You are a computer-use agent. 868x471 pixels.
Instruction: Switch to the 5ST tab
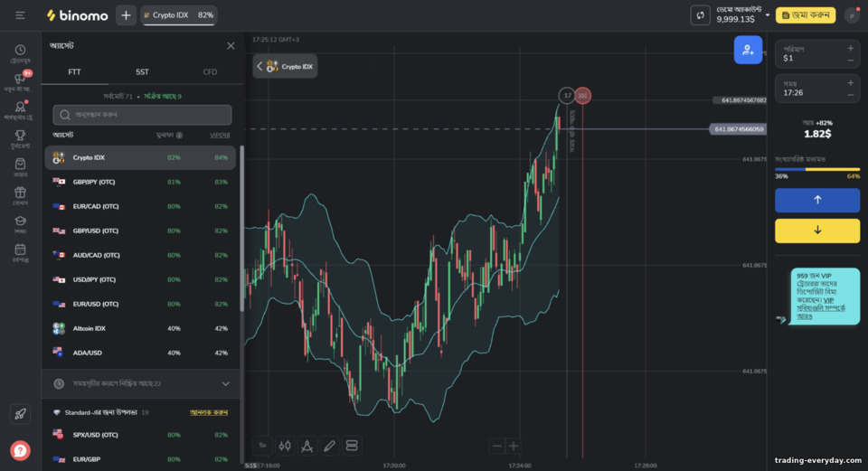click(x=142, y=72)
